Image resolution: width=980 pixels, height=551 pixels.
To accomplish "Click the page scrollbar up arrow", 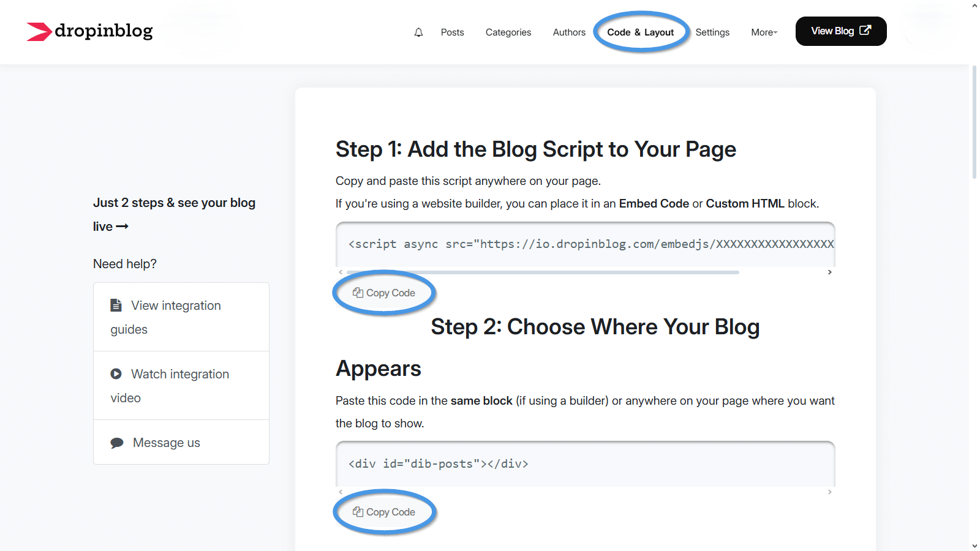I will [x=974, y=6].
